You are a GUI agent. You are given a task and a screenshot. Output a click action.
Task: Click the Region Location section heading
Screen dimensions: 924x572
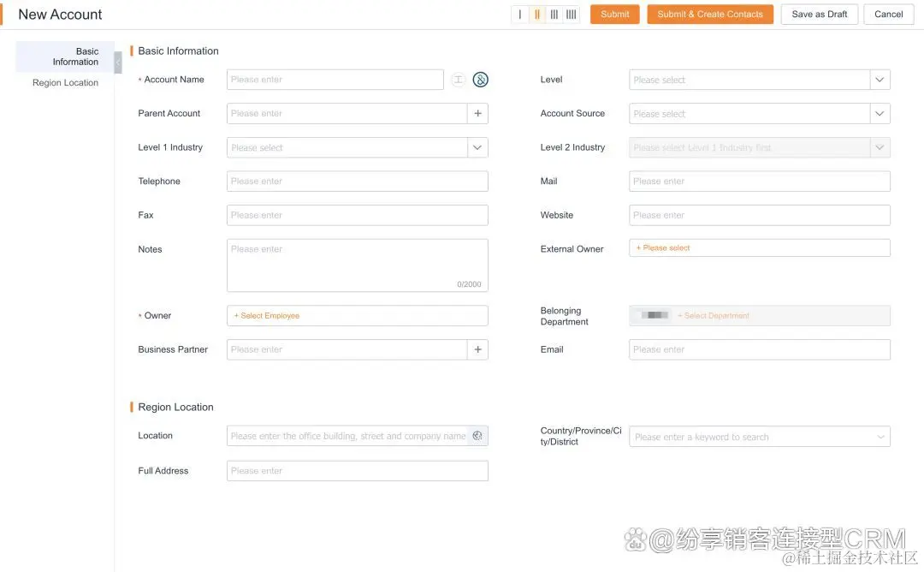(175, 408)
